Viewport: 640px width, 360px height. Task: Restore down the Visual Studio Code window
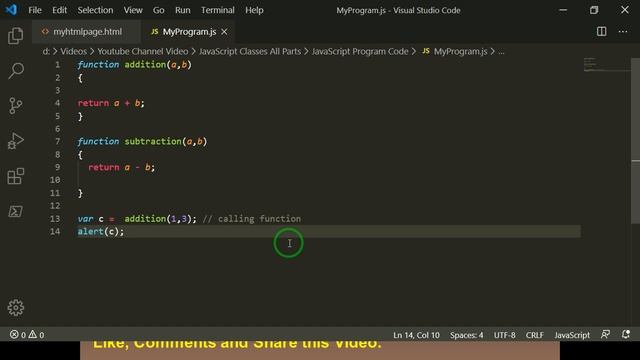594,10
